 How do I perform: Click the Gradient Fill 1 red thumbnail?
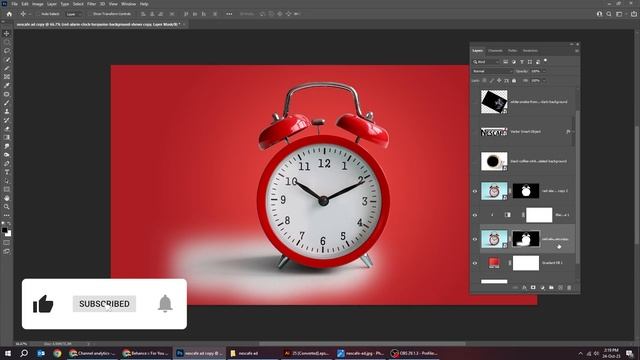click(494, 263)
